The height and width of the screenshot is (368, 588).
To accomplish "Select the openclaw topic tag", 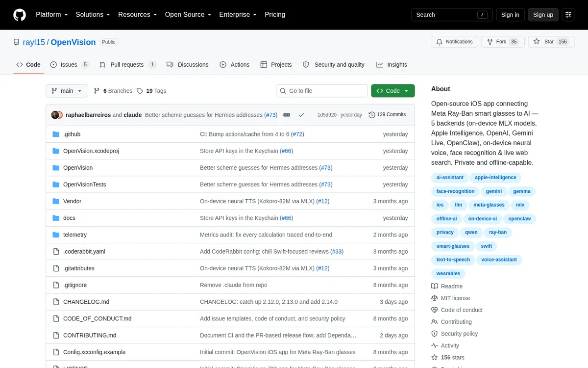I will coord(519,219).
